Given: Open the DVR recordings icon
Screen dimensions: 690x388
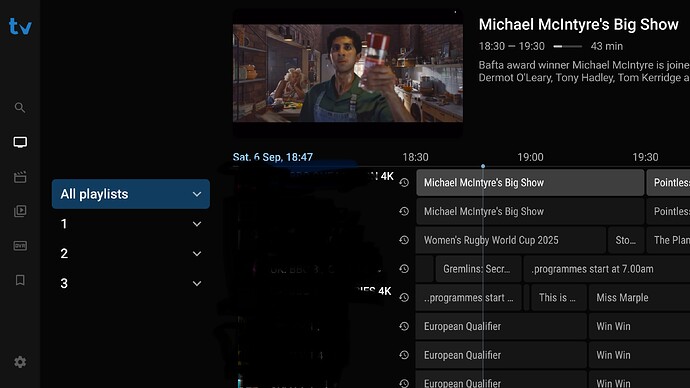Looking at the screenshot, I should tap(20, 245).
